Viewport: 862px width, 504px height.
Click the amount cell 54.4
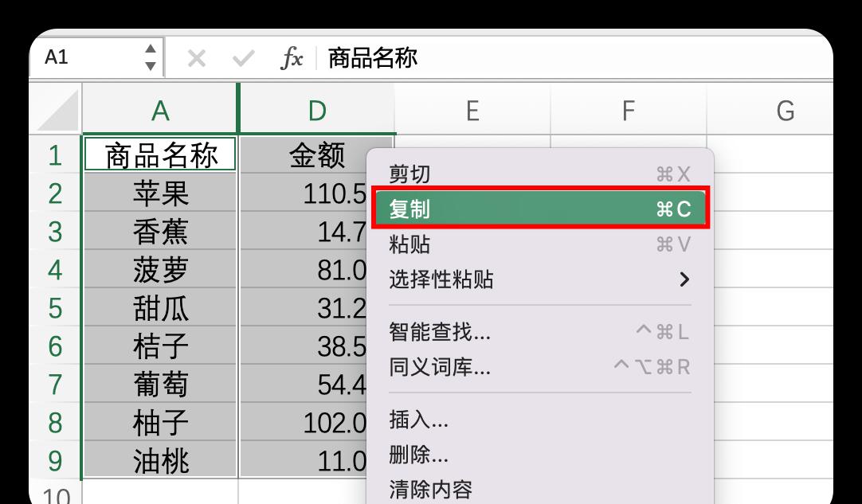point(304,385)
